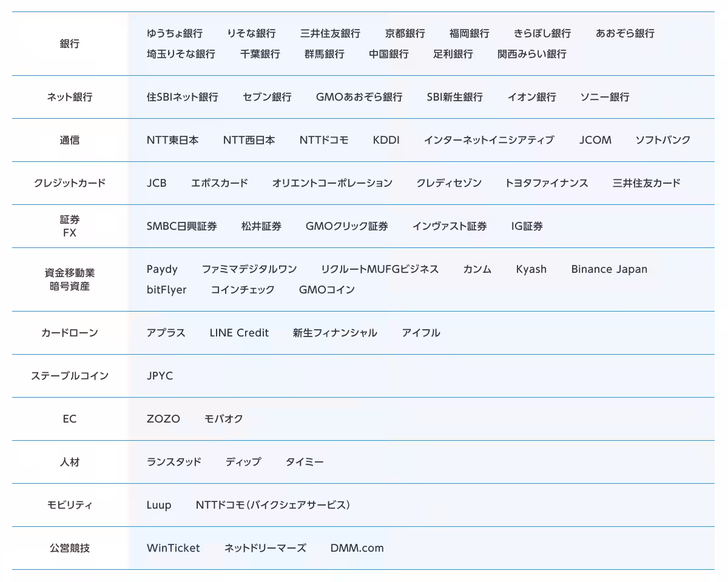Click 京都銀行 entry
728x582 pixels.
405,33
